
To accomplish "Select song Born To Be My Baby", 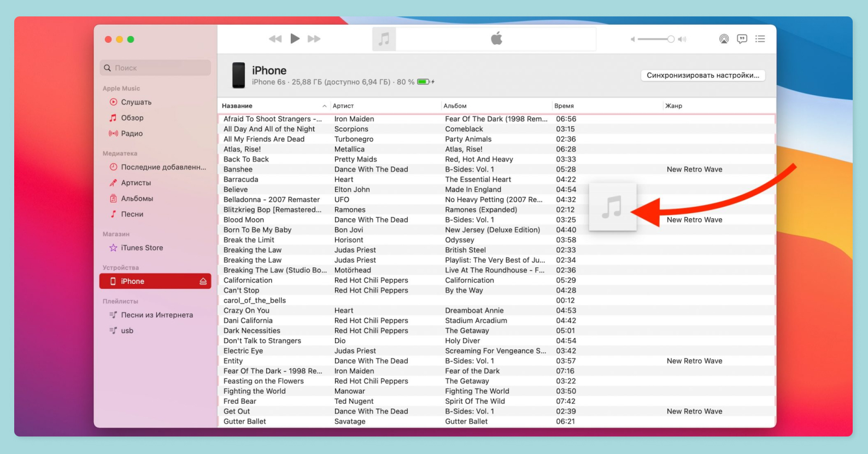I will click(x=257, y=230).
